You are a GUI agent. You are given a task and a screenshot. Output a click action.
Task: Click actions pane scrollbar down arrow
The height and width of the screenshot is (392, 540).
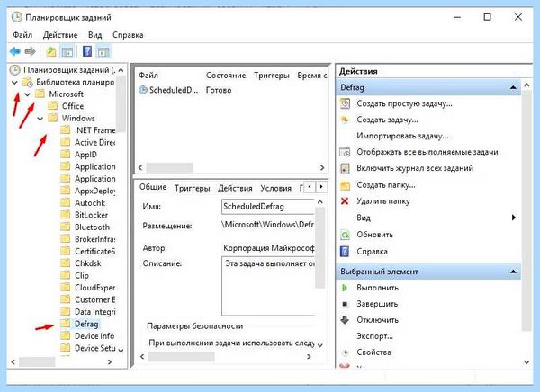pos(526,362)
